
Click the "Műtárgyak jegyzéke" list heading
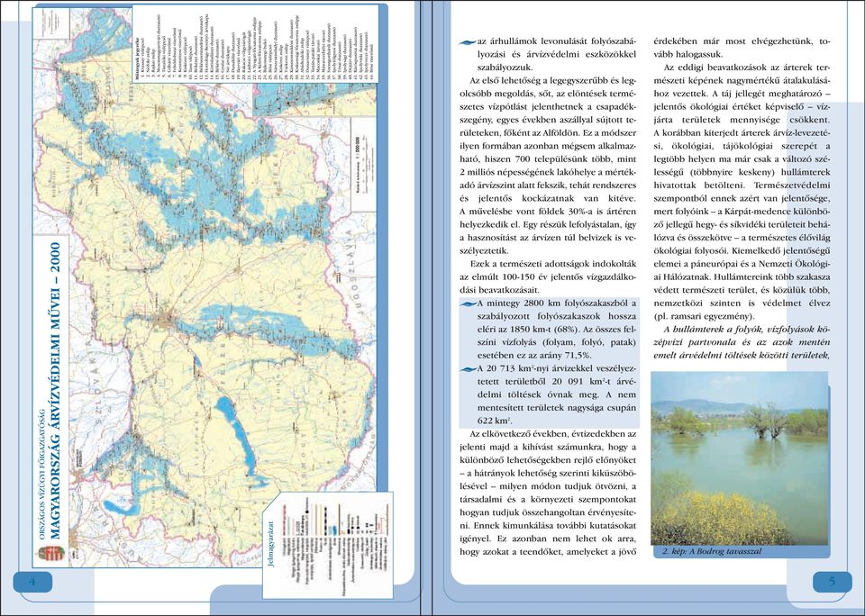[136, 59]
